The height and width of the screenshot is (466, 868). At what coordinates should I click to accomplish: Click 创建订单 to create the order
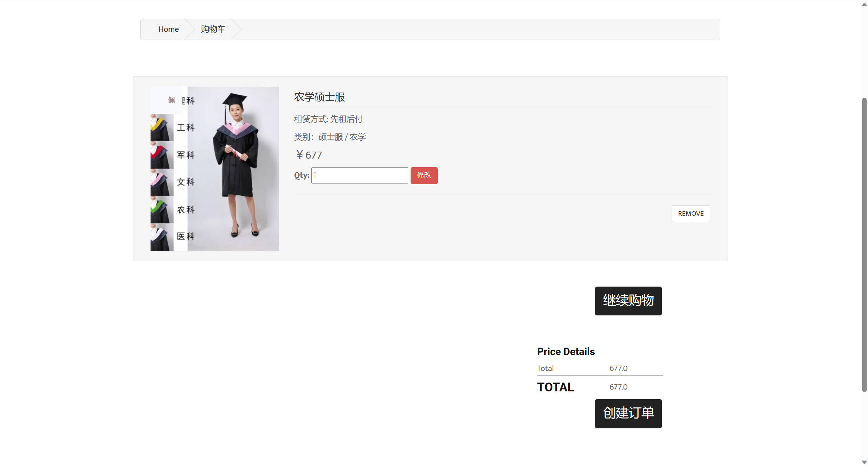[628, 413]
